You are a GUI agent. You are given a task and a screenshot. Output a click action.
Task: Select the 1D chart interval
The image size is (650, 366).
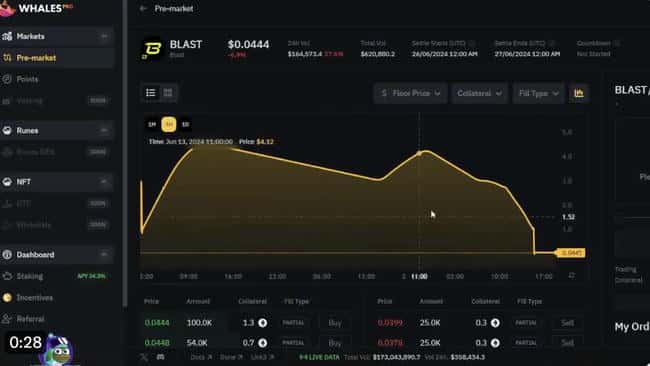[x=185, y=124]
